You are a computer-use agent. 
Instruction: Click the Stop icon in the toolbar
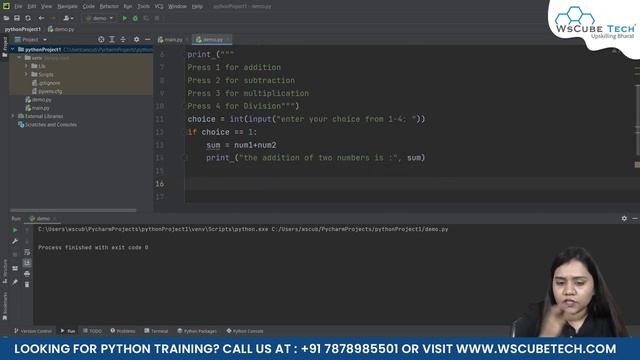[157, 18]
